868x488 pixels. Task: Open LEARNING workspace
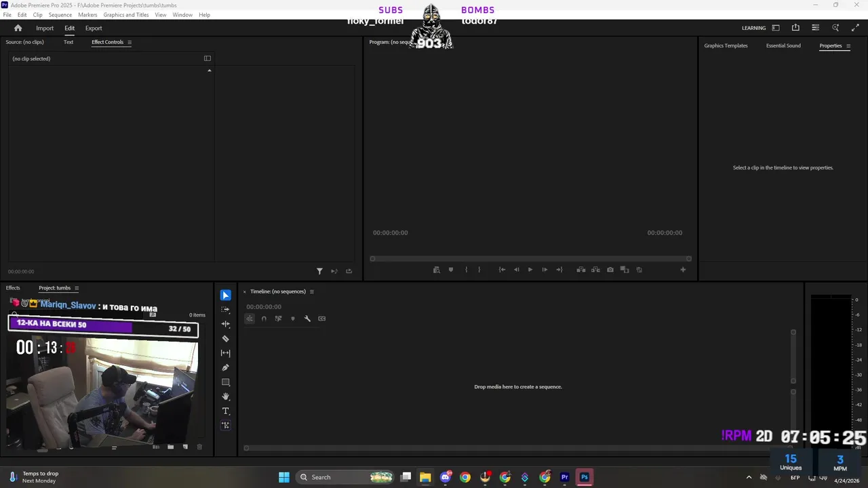pyautogui.click(x=753, y=28)
